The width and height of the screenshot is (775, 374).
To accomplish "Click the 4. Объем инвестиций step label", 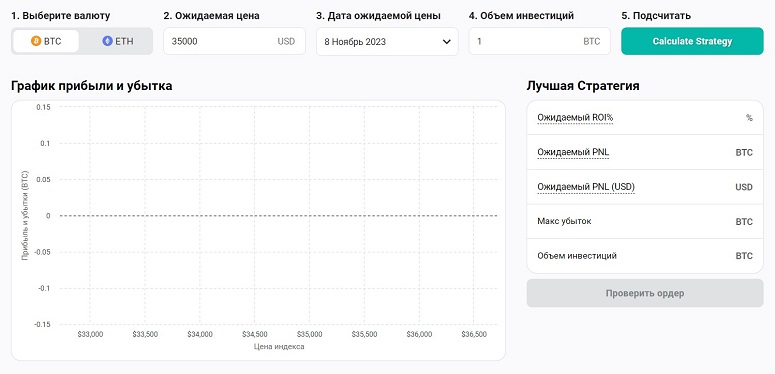I will click(521, 16).
